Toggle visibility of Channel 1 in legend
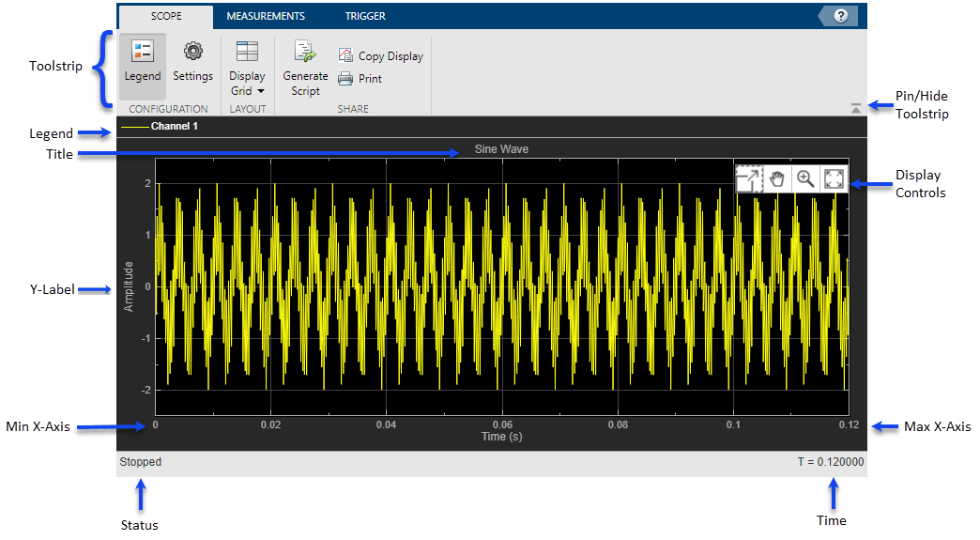This screenshot has width=980, height=540. 174,126
